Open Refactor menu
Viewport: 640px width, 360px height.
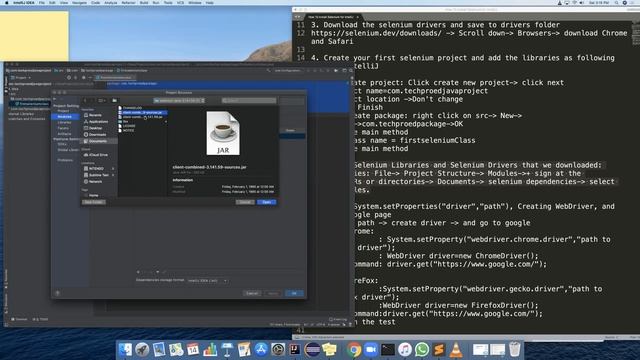(x=128, y=2)
